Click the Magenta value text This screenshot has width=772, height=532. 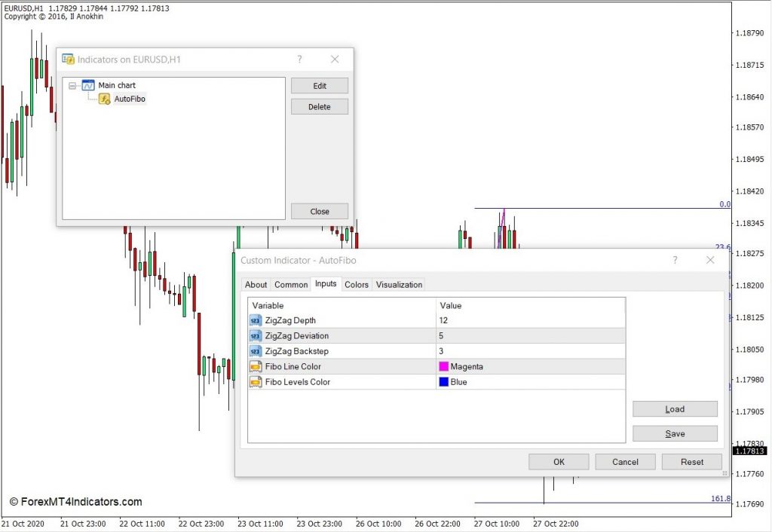click(467, 367)
